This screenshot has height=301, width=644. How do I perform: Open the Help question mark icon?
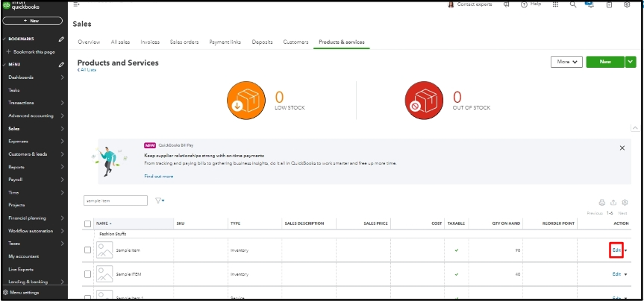(524, 4)
